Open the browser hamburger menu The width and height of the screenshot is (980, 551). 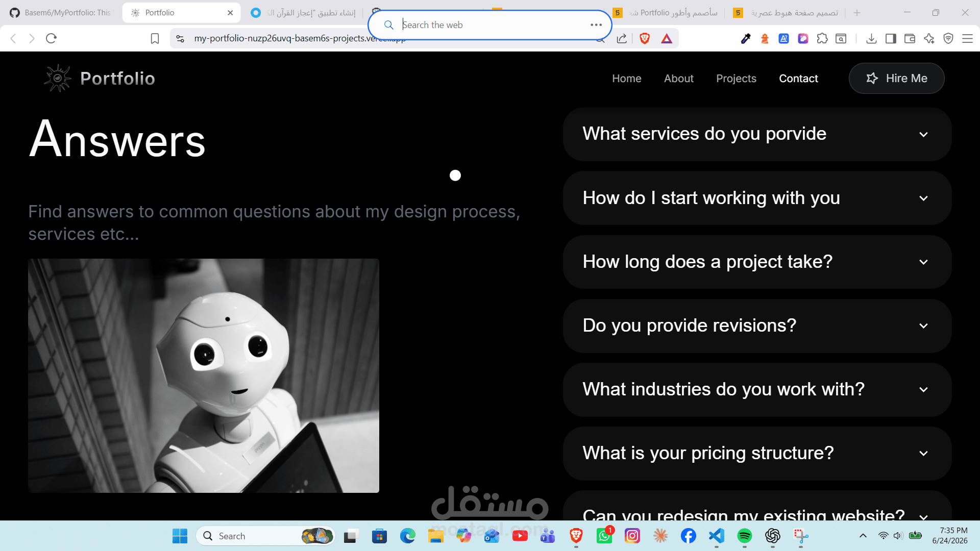pyautogui.click(x=967, y=38)
